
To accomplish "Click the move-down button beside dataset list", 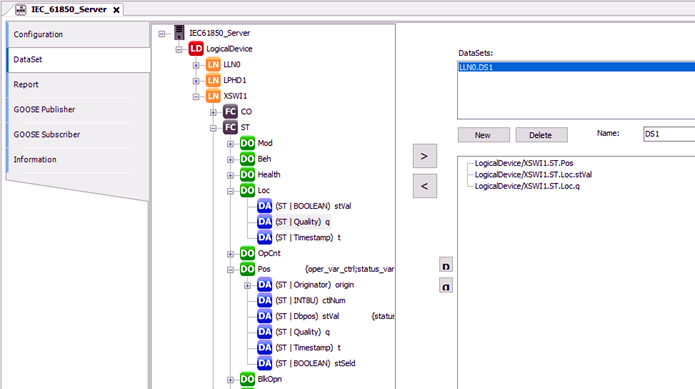I will pyautogui.click(x=446, y=286).
